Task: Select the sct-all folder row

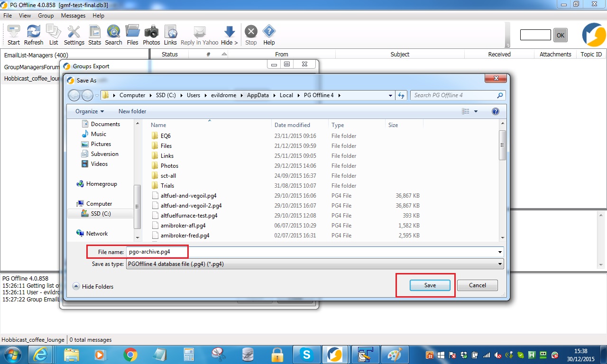Action: coord(168,176)
